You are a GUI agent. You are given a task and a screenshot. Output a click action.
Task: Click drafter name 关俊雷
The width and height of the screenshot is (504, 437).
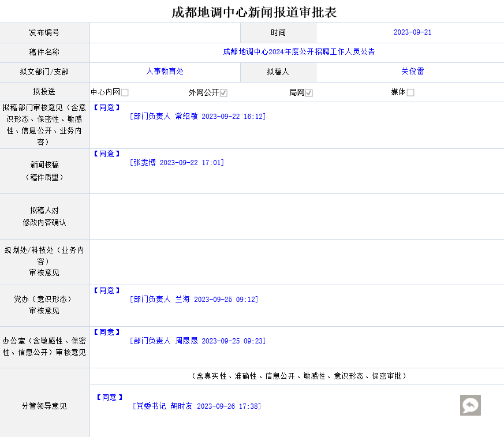pyautogui.click(x=412, y=72)
